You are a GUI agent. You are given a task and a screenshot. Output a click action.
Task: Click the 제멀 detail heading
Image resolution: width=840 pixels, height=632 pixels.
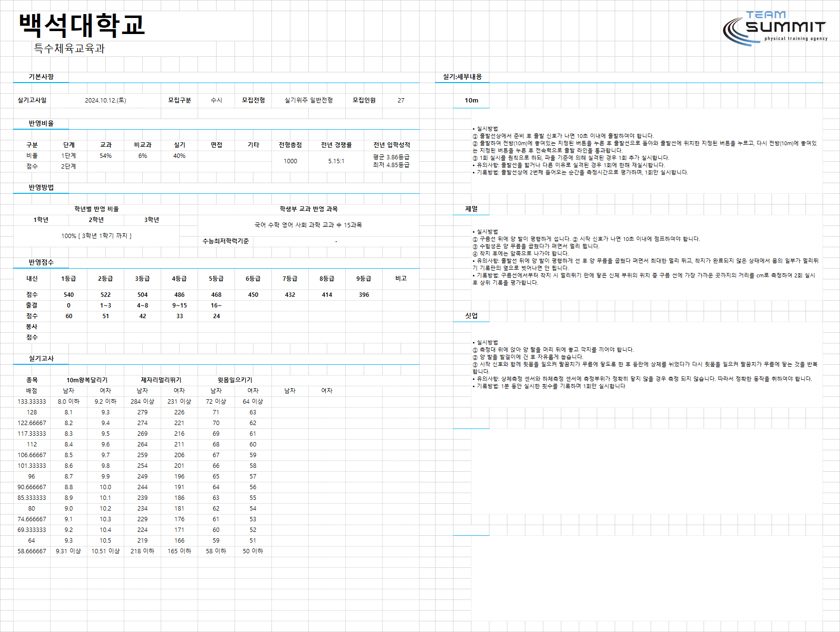[x=471, y=209]
